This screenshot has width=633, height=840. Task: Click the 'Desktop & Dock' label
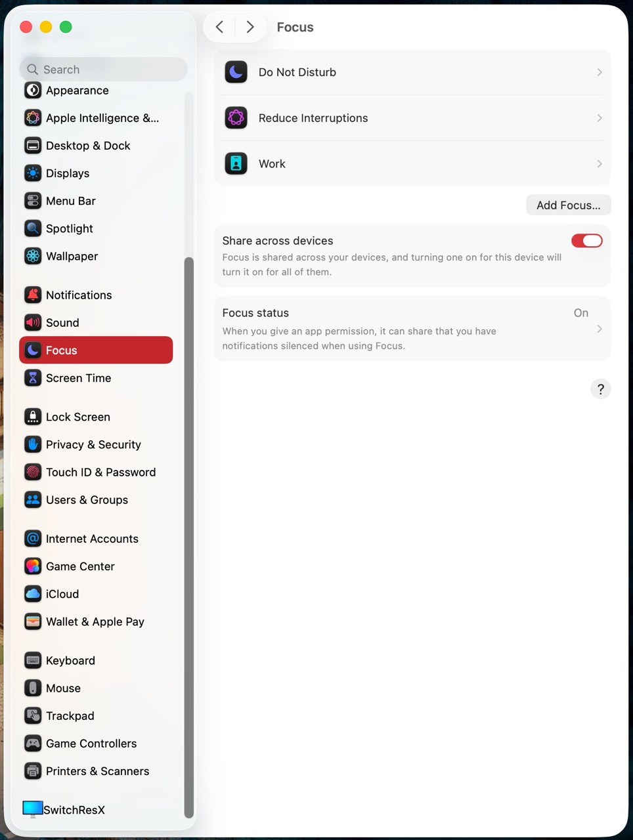(x=88, y=146)
